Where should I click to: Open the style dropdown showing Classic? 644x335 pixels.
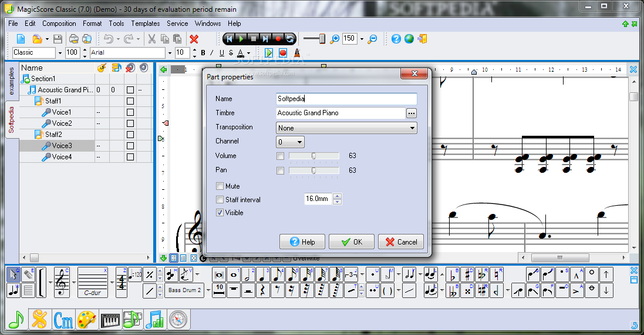click(59, 53)
